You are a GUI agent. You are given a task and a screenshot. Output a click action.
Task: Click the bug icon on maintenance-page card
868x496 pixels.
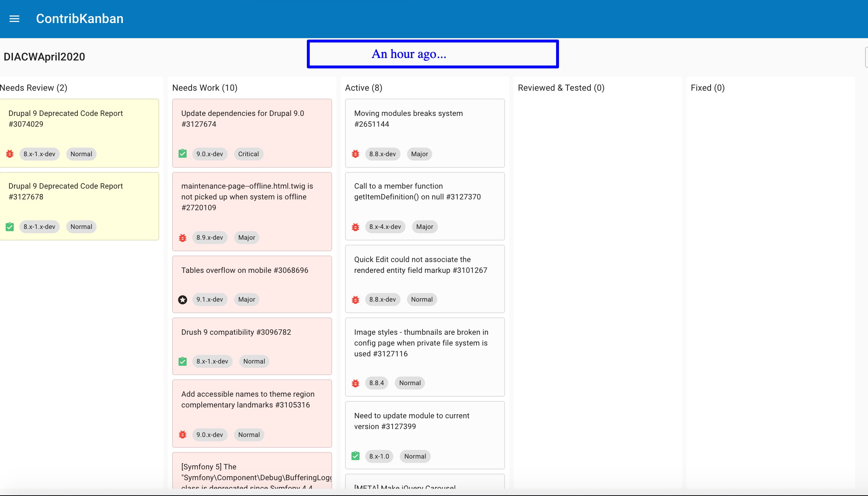183,238
